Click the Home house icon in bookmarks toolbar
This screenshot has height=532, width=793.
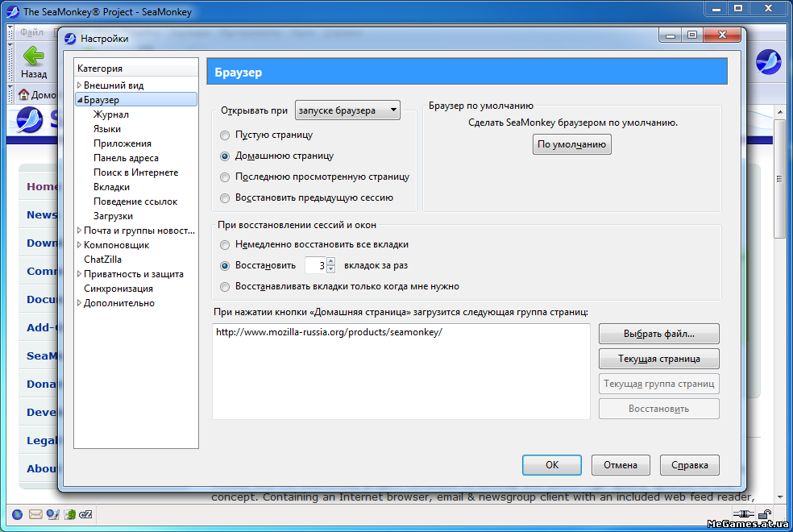[x=23, y=94]
